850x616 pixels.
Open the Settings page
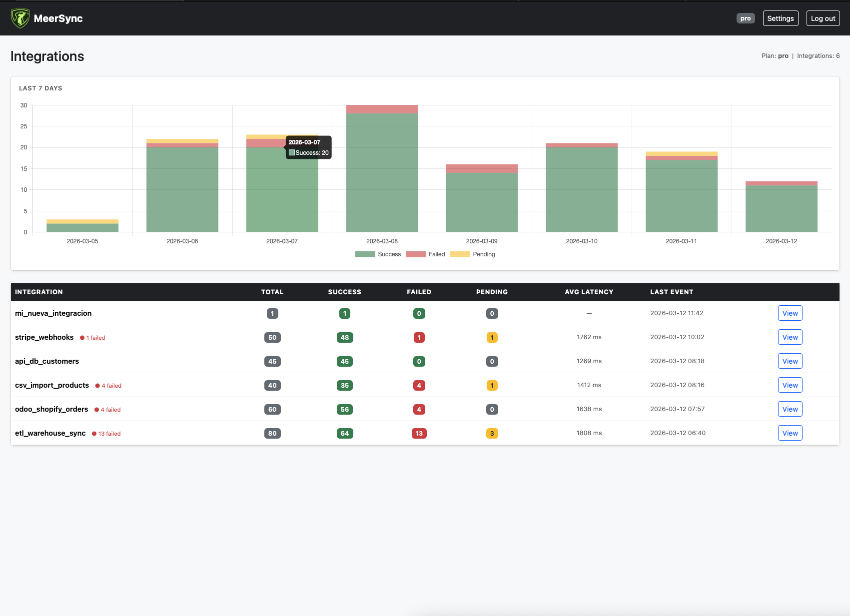780,18
